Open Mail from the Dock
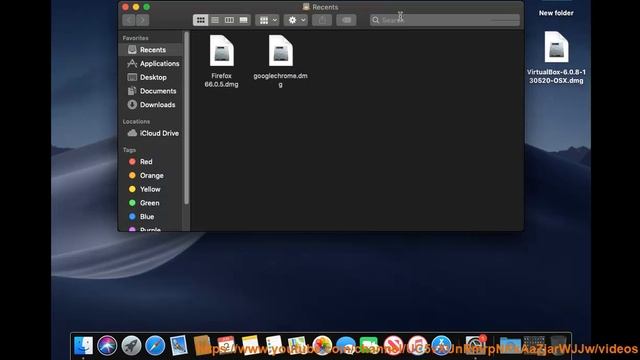This screenshot has width=640, height=360. [179, 345]
